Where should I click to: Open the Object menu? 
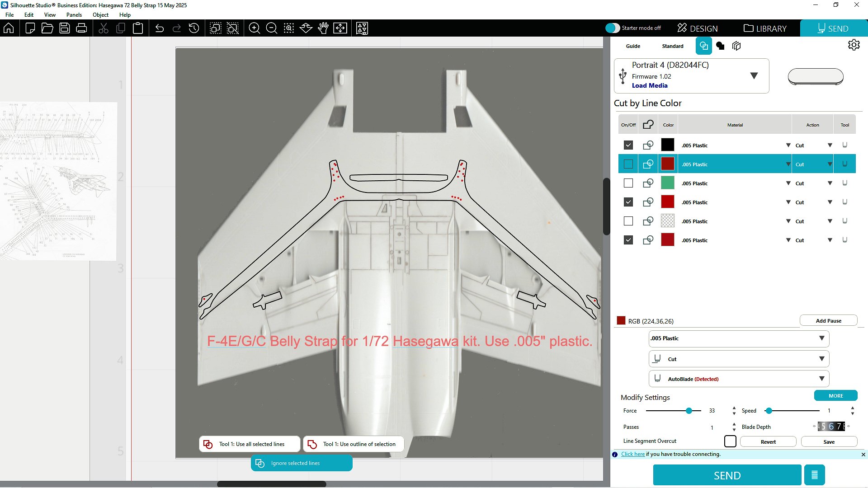click(100, 14)
